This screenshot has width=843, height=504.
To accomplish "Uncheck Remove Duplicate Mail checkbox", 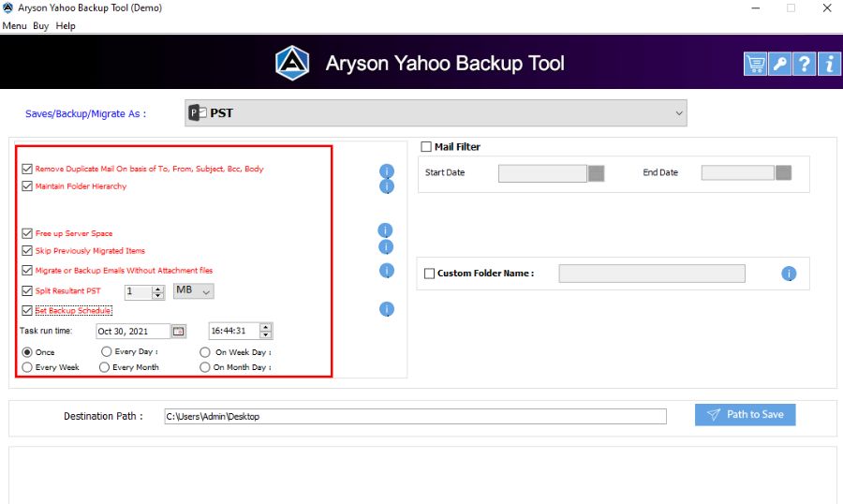I will coord(27,169).
